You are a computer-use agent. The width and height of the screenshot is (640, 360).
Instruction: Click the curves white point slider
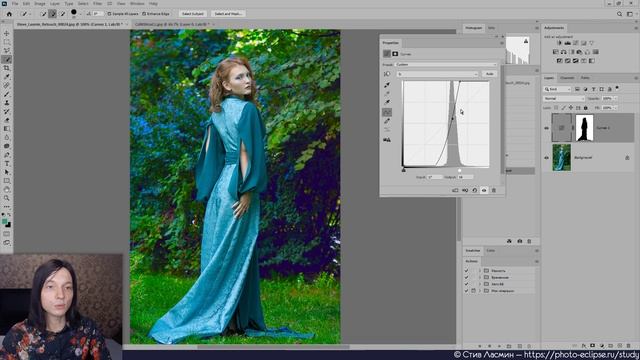(x=459, y=170)
